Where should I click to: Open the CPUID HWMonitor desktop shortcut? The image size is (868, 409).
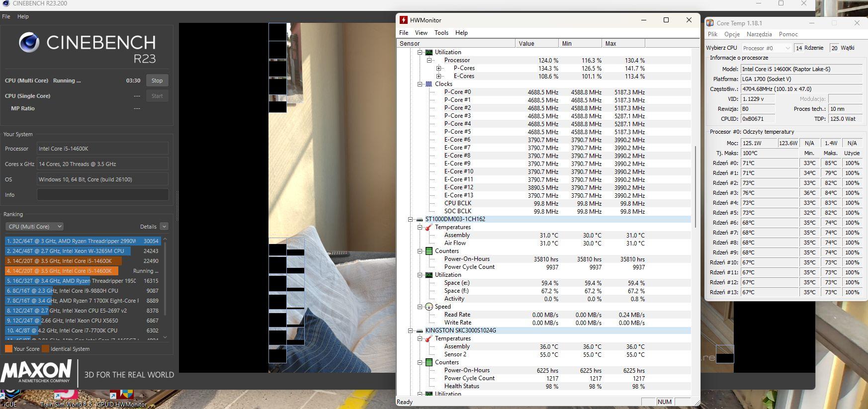(x=127, y=396)
